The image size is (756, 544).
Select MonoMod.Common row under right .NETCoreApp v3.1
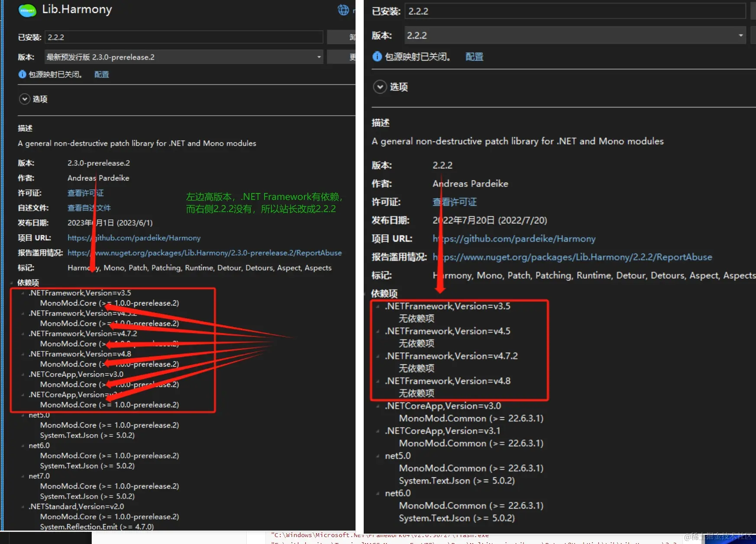point(471,443)
